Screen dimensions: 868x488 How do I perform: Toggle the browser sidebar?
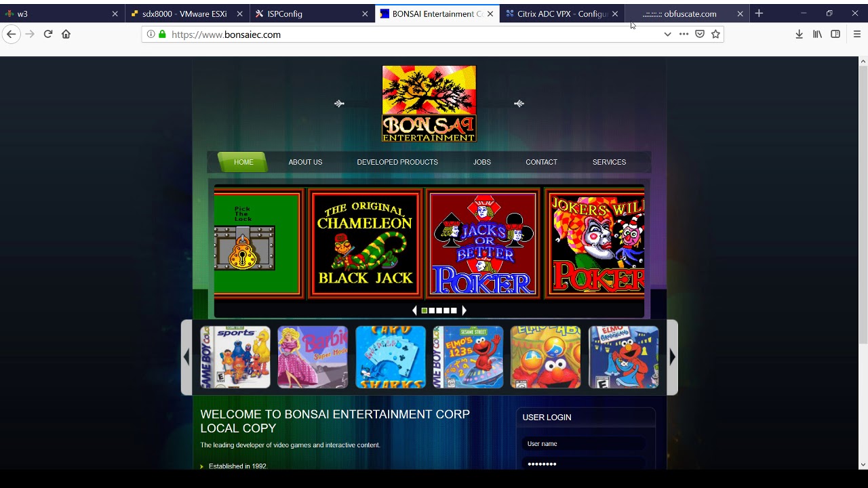(x=835, y=34)
